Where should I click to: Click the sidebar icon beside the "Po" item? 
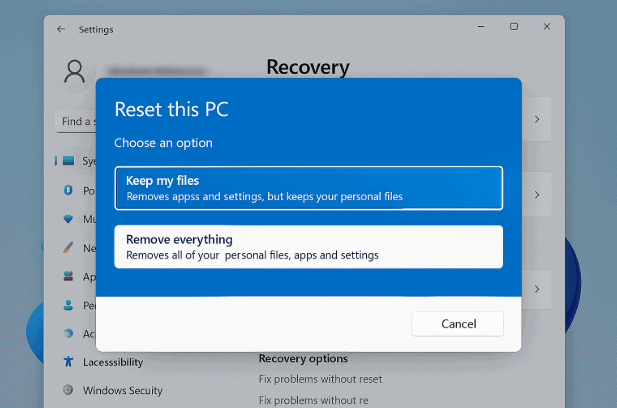[69, 190]
